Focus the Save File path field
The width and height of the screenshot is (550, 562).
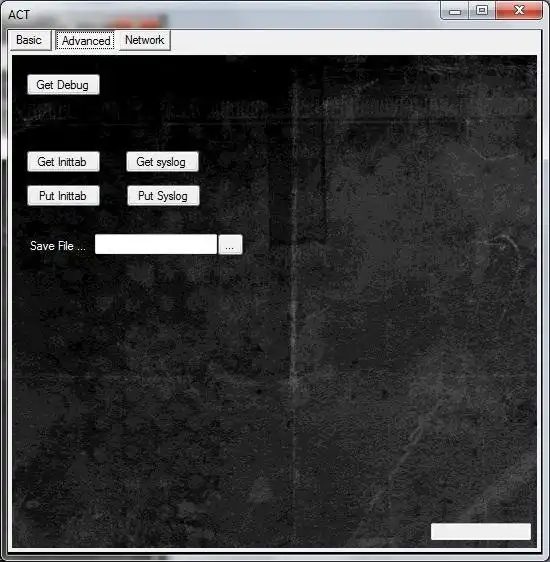156,244
